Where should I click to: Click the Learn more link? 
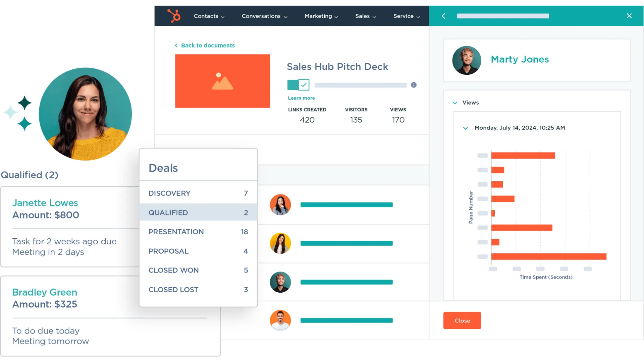click(x=301, y=98)
